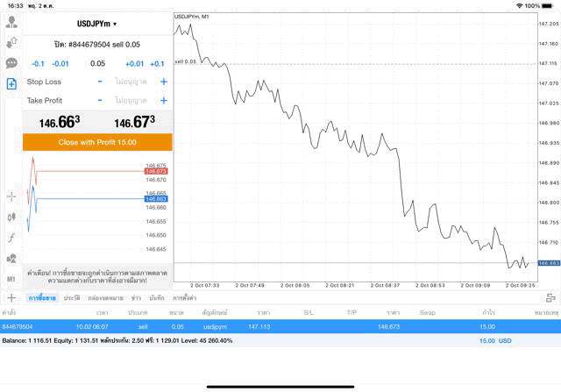Open the chat messages icon

pyautogui.click(x=11, y=63)
